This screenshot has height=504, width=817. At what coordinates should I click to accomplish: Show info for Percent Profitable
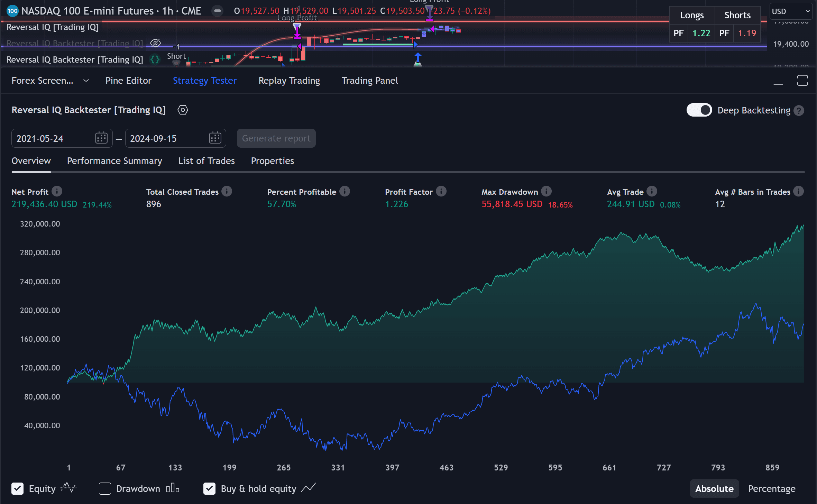[x=345, y=191]
